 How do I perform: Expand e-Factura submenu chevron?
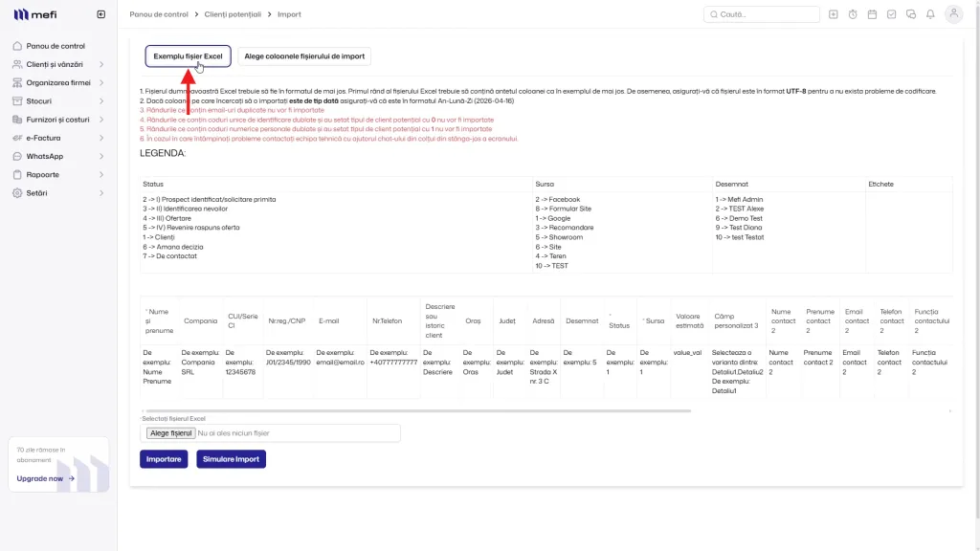coord(101,138)
